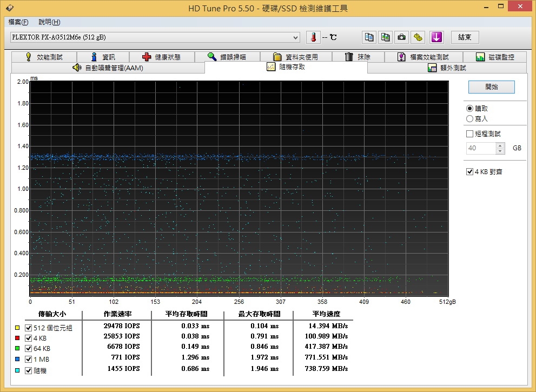Switch to the 錯誤掃瞄 tab
This screenshot has height=392, width=536.
click(x=227, y=57)
